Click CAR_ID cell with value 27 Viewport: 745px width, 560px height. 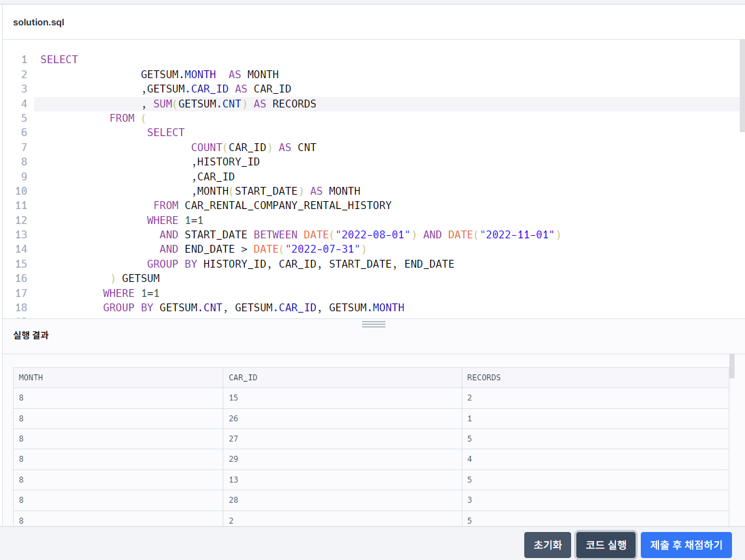pyautogui.click(x=342, y=439)
